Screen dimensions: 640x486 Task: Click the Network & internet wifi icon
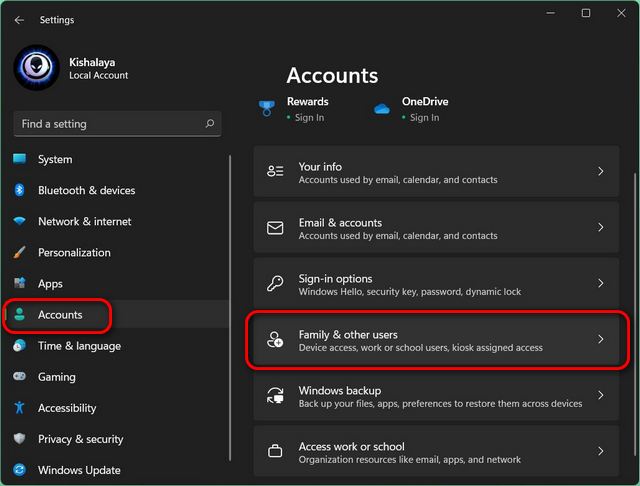click(19, 222)
